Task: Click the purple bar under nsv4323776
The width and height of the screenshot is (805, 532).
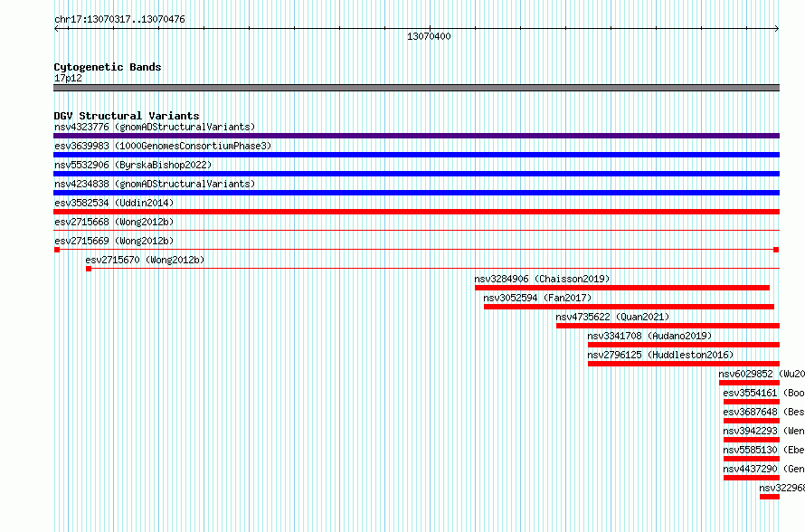Action: tap(416, 136)
